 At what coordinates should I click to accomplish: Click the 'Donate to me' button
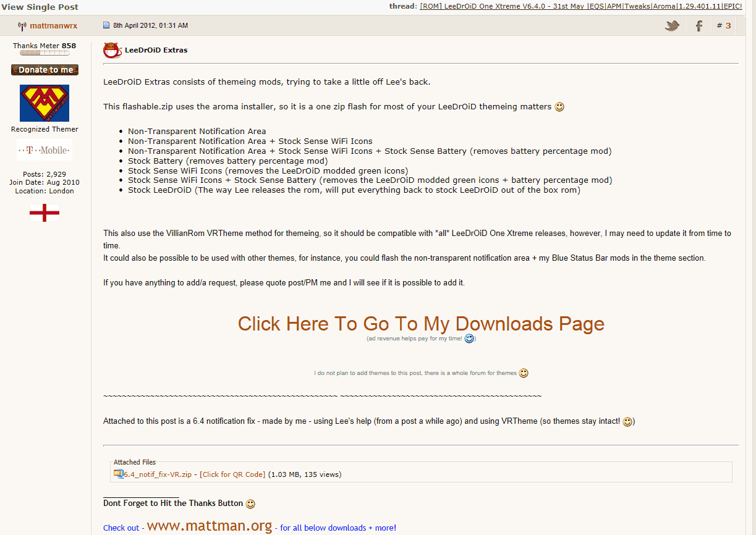pos(45,70)
